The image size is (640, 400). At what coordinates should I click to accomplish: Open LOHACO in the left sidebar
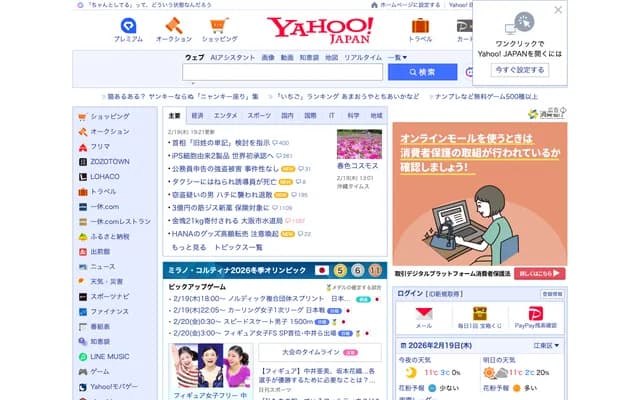click(105, 177)
